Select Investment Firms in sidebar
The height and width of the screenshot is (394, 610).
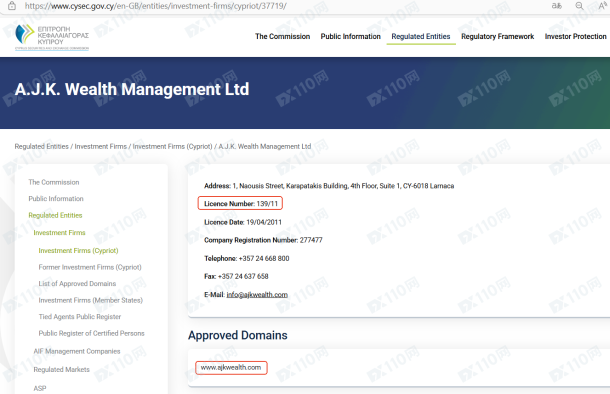(59, 233)
